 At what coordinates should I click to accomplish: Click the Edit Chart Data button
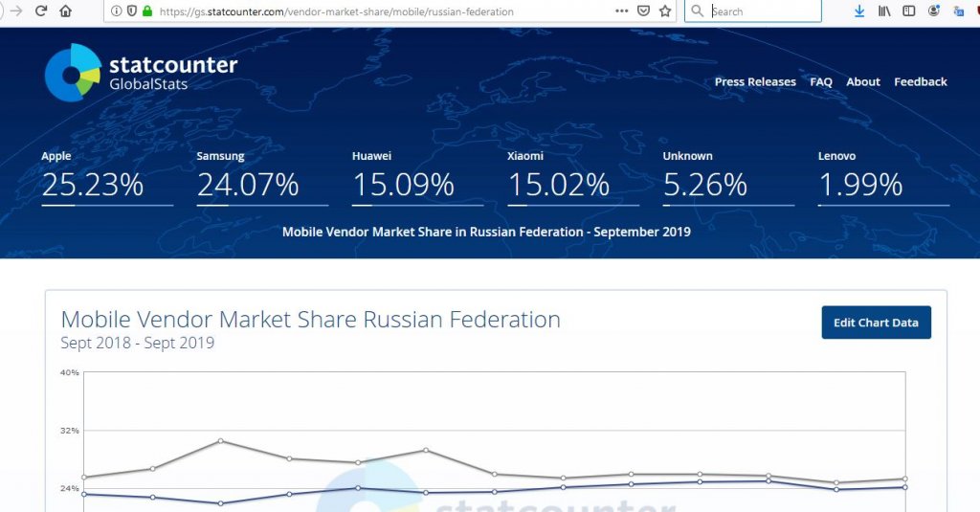click(x=877, y=323)
